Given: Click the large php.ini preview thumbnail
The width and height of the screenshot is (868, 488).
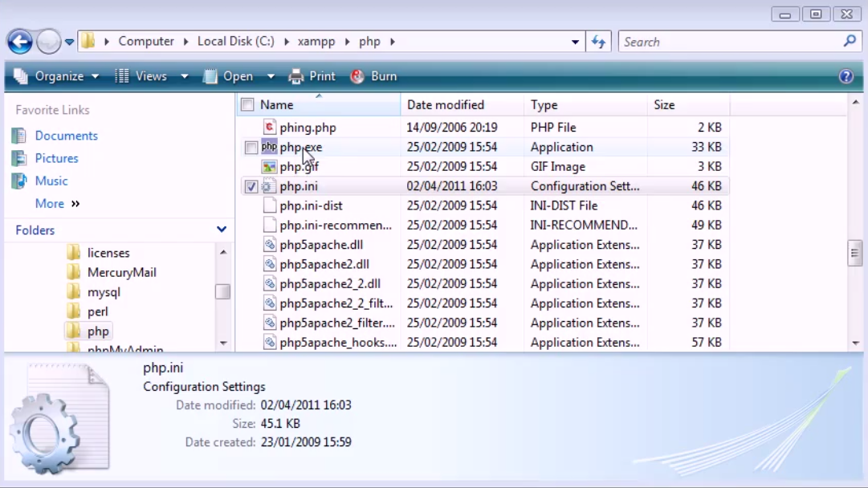Looking at the screenshot, I should tap(61, 419).
